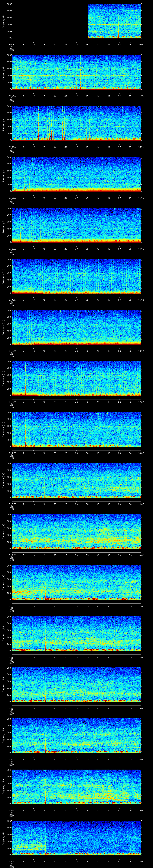Click the last spectrogram panel starting 6:25:00
Image resolution: width=153 pixels, height=868 pixels.
[x=76, y=838]
